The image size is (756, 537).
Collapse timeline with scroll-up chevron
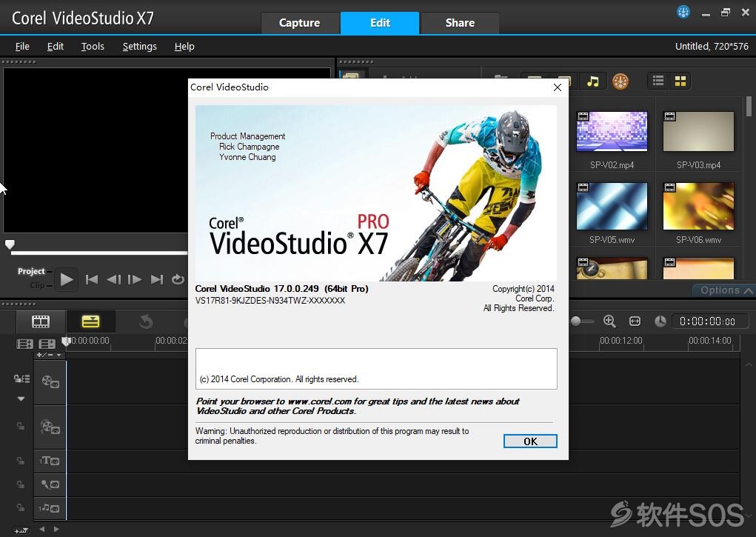pyautogui.click(x=749, y=364)
